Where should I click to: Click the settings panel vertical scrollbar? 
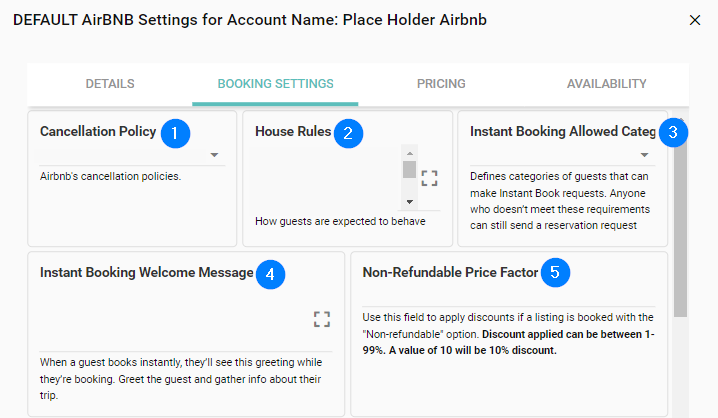click(681, 230)
